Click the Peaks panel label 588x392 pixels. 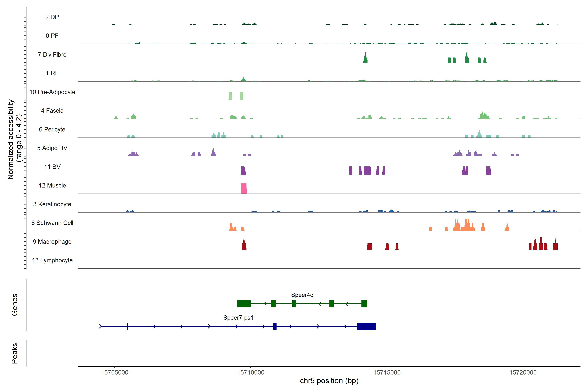[x=15, y=353]
